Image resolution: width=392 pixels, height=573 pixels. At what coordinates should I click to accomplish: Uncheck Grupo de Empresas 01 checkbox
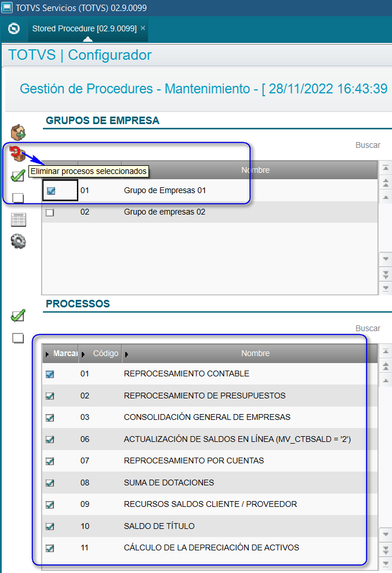51,191
